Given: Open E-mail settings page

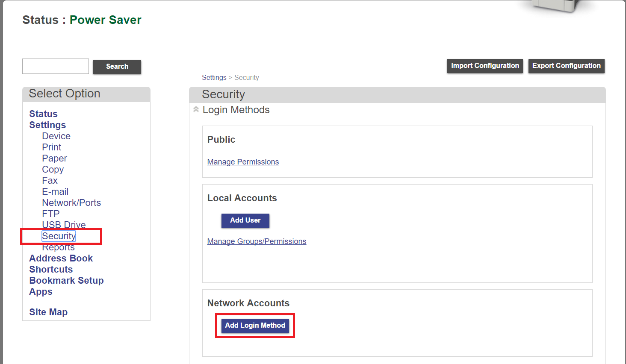Looking at the screenshot, I should pyautogui.click(x=55, y=191).
